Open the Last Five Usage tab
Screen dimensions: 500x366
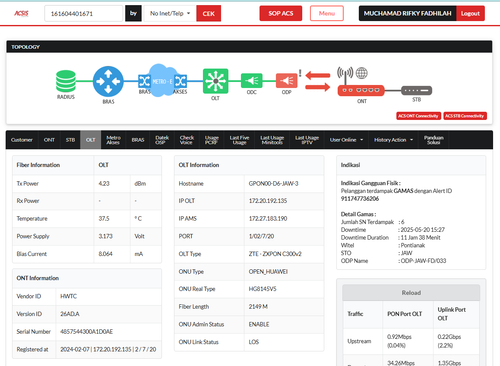(x=239, y=140)
